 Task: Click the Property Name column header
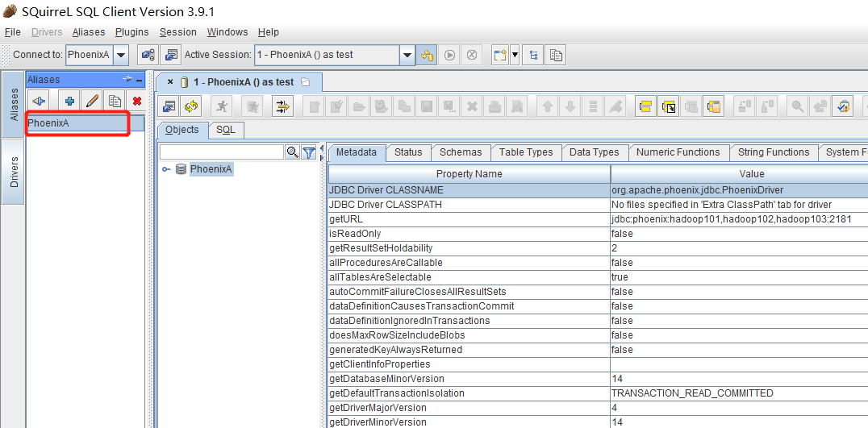tap(469, 173)
